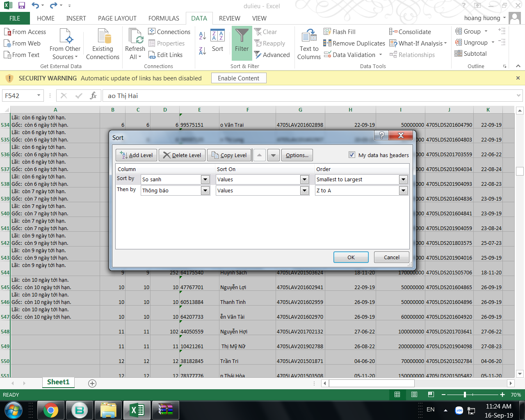Click the Redo arrow icon
525x420 pixels.
point(53,6)
